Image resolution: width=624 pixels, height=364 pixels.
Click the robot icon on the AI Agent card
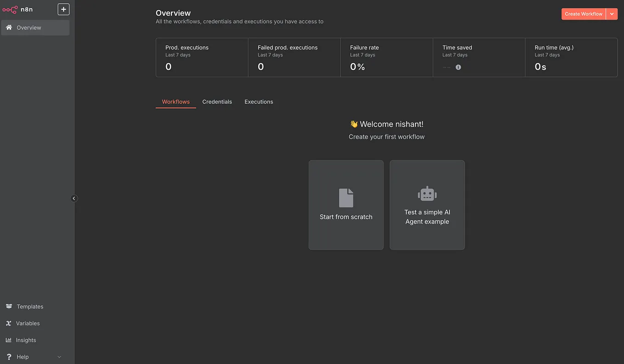click(427, 194)
